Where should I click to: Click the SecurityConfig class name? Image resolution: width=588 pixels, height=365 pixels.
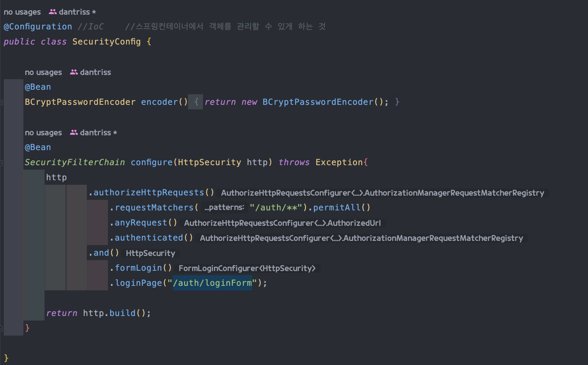point(106,41)
